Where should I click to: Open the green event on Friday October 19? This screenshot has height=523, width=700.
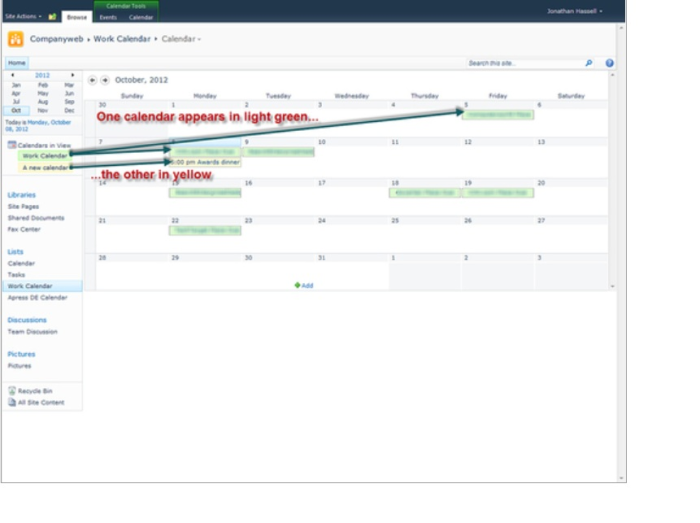coord(498,193)
